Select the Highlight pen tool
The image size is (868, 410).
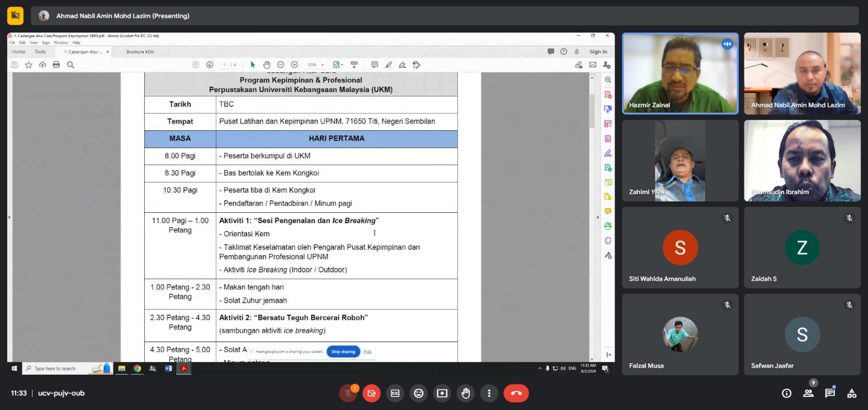tap(388, 65)
